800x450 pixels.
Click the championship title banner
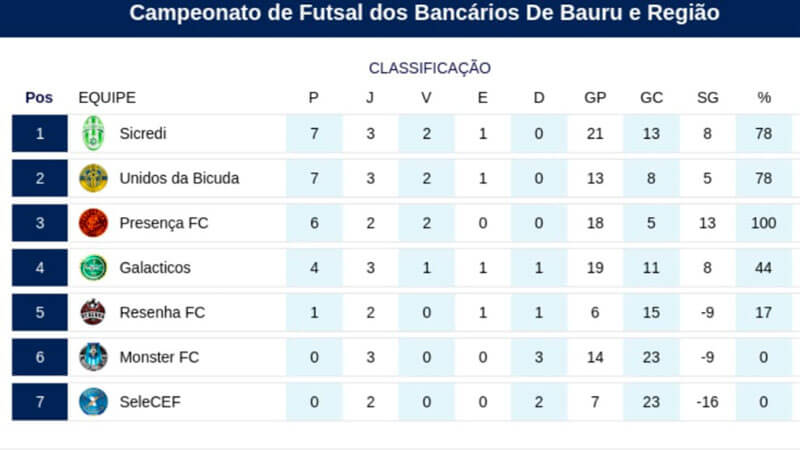400,16
